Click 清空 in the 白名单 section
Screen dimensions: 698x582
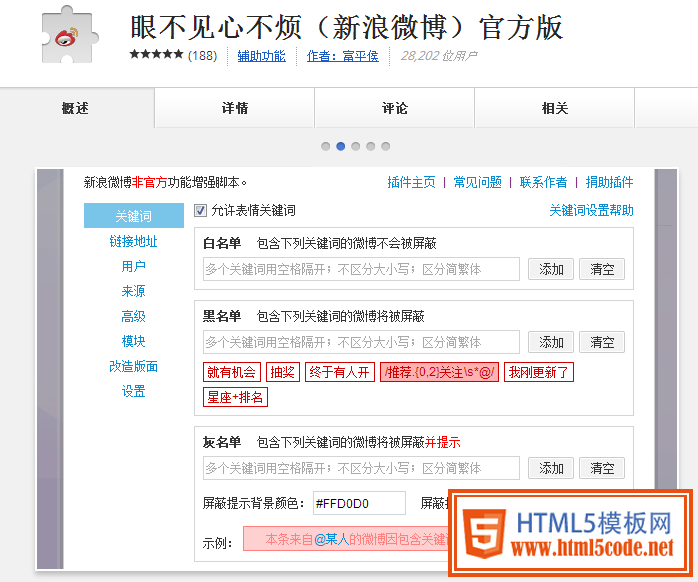click(602, 269)
